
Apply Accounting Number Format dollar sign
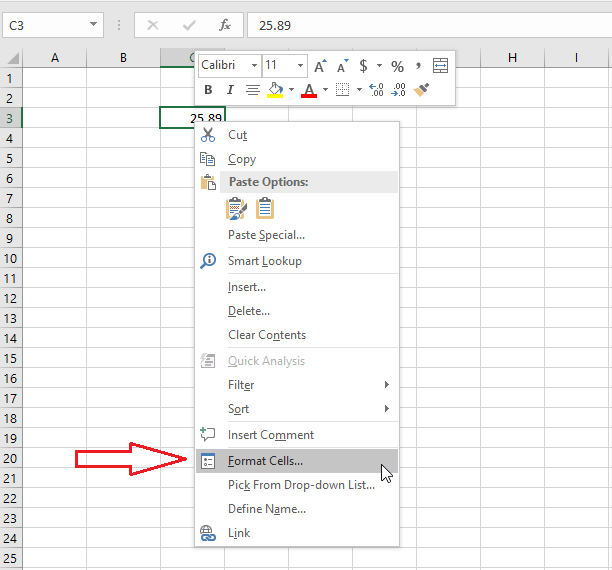click(363, 66)
